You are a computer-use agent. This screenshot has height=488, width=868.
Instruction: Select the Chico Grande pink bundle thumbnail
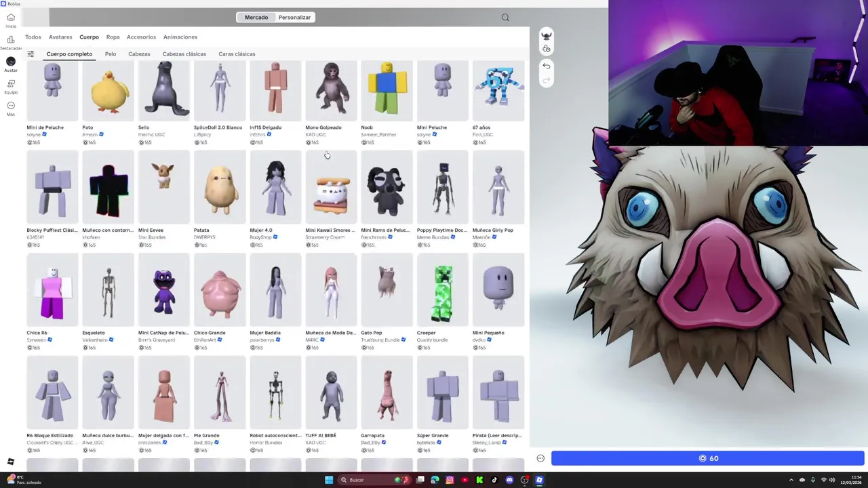(220, 290)
